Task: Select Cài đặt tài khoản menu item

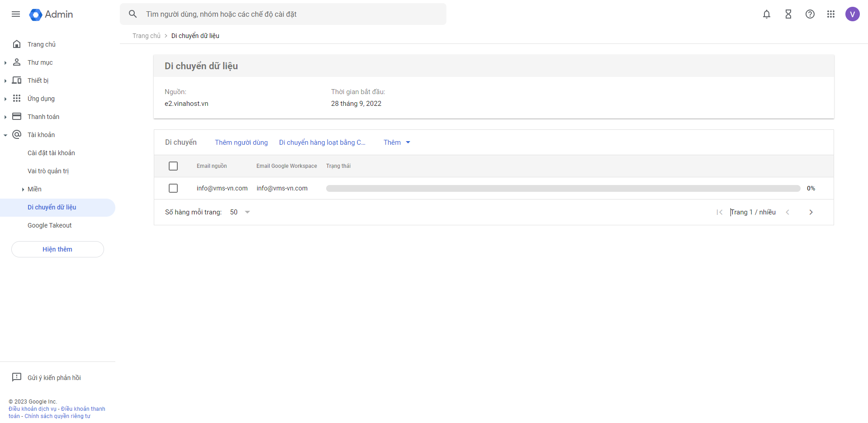Action: 51,153
